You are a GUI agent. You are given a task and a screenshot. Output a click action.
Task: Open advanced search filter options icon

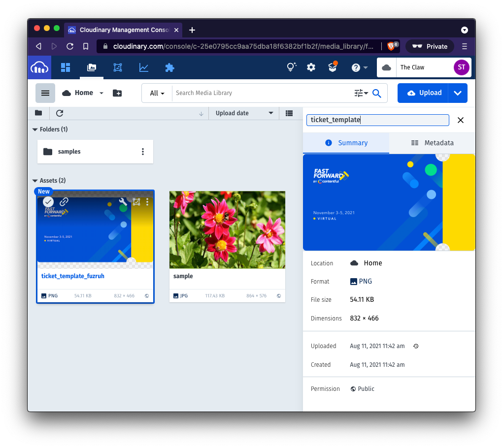click(361, 93)
